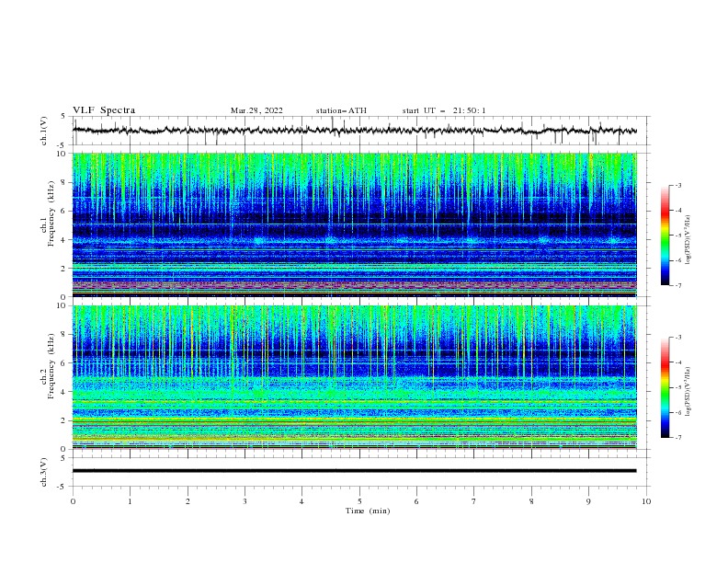Click the time axis tick "5"
Viewport: 728px width, 563px height.
(x=359, y=501)
